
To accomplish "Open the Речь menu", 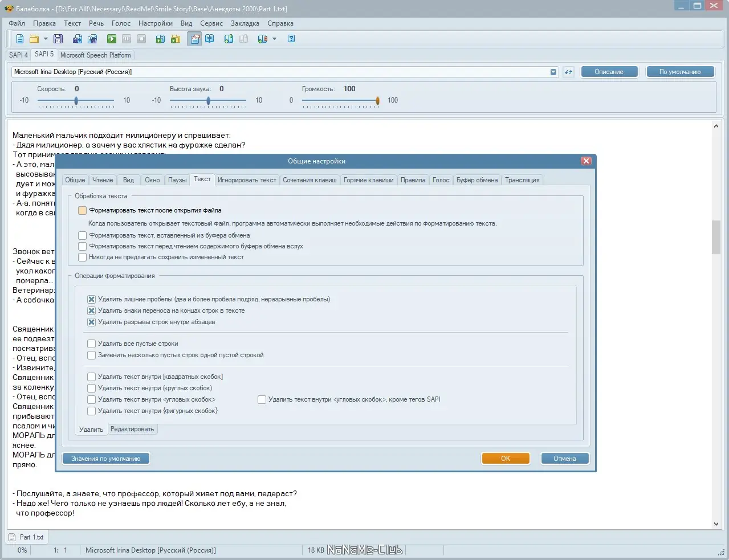I will tap(96, 23).
